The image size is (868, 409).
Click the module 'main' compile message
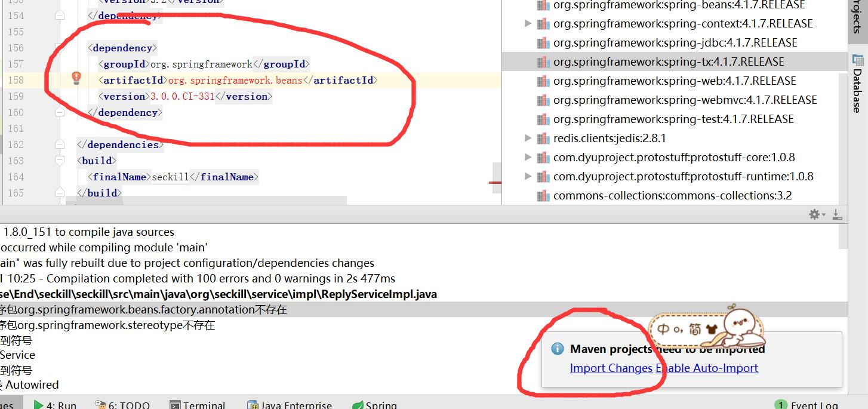tap(104, 247)
